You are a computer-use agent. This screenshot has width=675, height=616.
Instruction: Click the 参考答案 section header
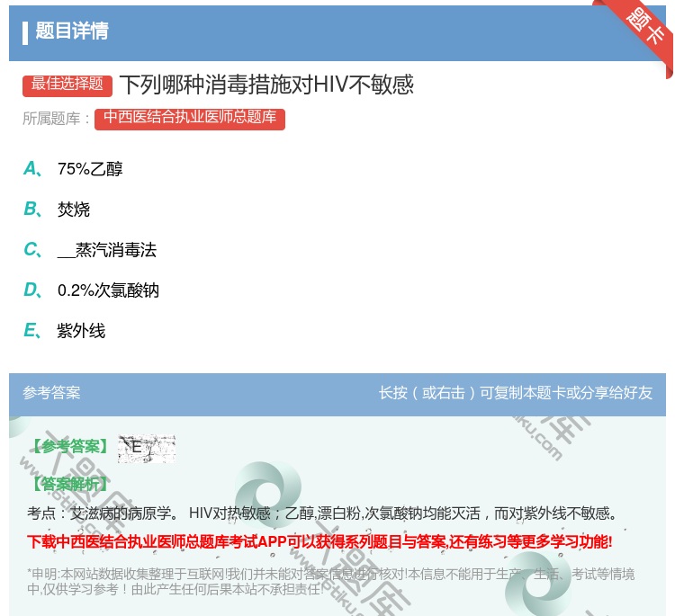[51, 393]
